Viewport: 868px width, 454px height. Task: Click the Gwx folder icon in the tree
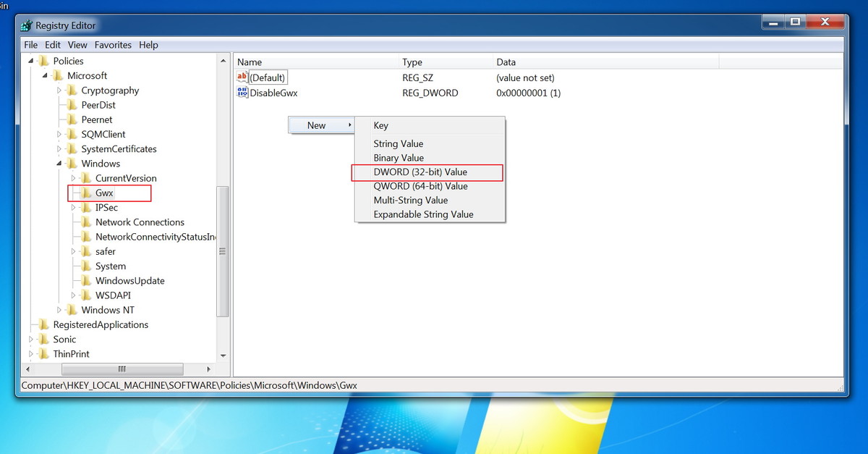87,193
